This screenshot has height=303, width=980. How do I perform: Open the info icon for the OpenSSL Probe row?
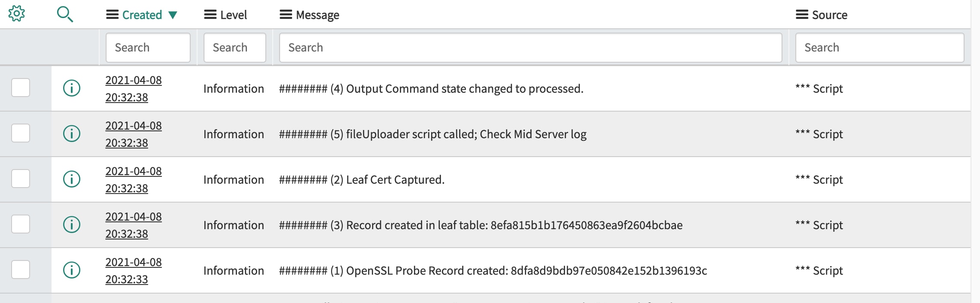coord(72,270)
